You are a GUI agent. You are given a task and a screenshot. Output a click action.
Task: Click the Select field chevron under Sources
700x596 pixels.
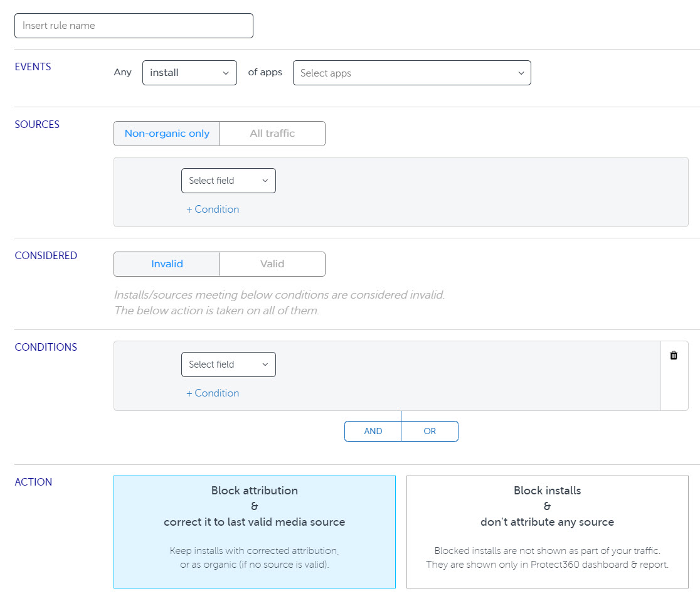[x=265, y=181]
